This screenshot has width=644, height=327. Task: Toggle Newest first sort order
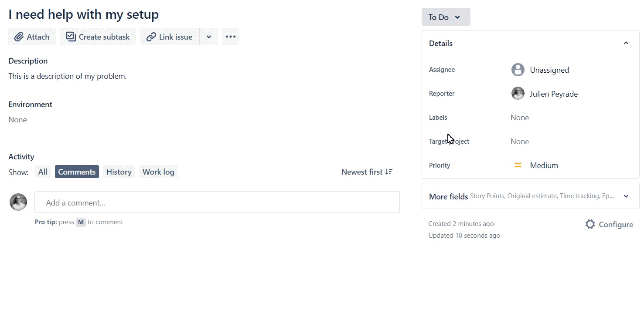point(367,172)
